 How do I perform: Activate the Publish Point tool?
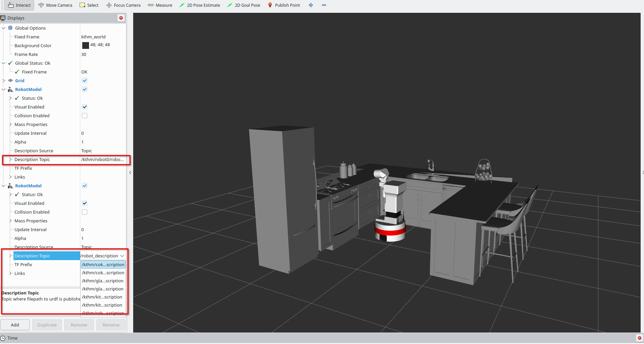(x=284, y=5)
